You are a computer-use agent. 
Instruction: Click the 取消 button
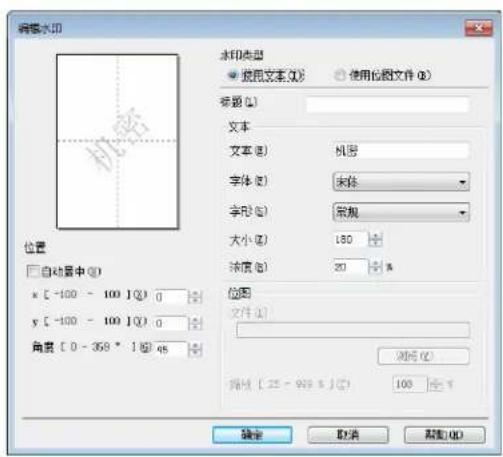click(x=348, y=435)
